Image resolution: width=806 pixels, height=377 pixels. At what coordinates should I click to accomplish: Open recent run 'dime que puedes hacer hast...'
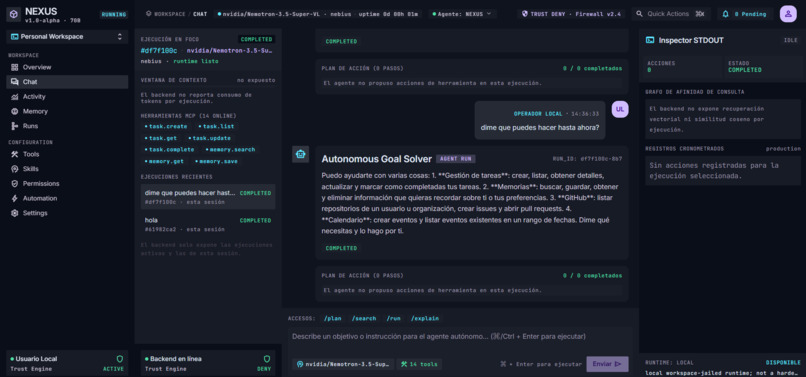coord(208,197)
